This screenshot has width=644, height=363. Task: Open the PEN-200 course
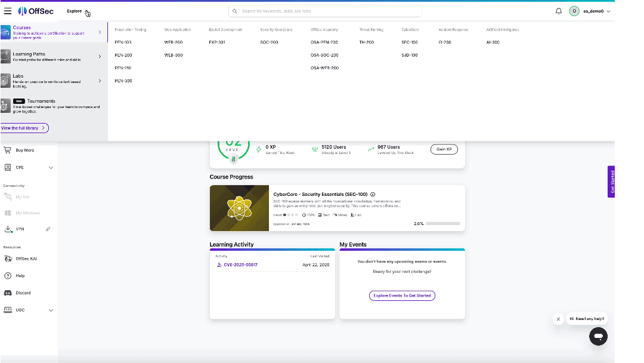click(123, 55)
